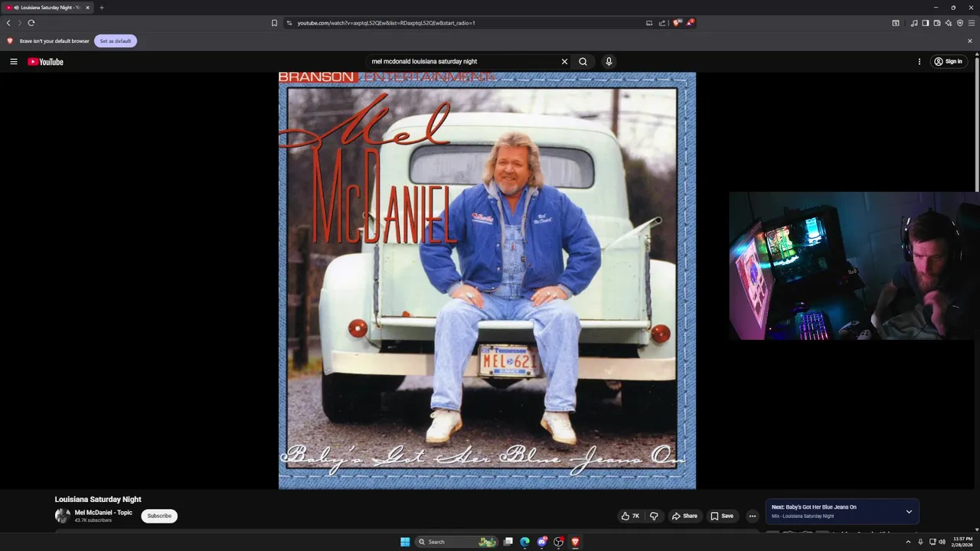Open the Windows Start menu

click(405, 542)
